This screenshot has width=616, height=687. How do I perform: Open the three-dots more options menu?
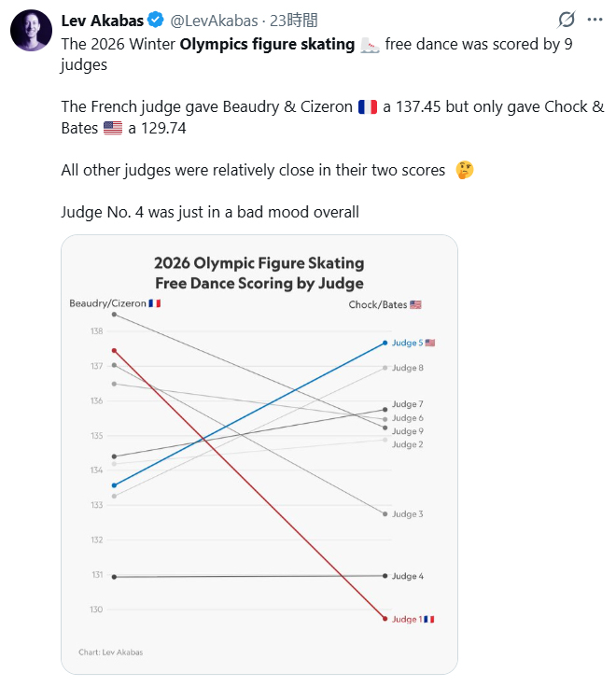click(x=595, y=20)
